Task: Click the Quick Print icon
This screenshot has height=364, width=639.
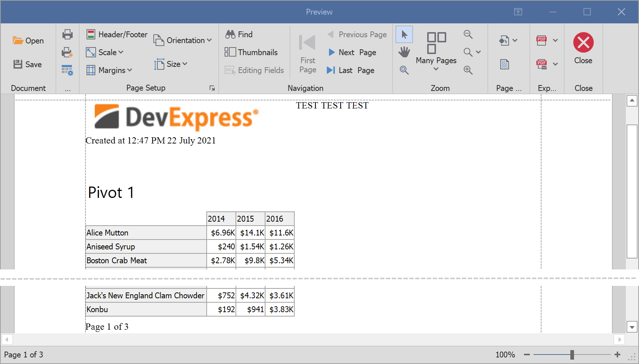Action: (x=68, y=53)
